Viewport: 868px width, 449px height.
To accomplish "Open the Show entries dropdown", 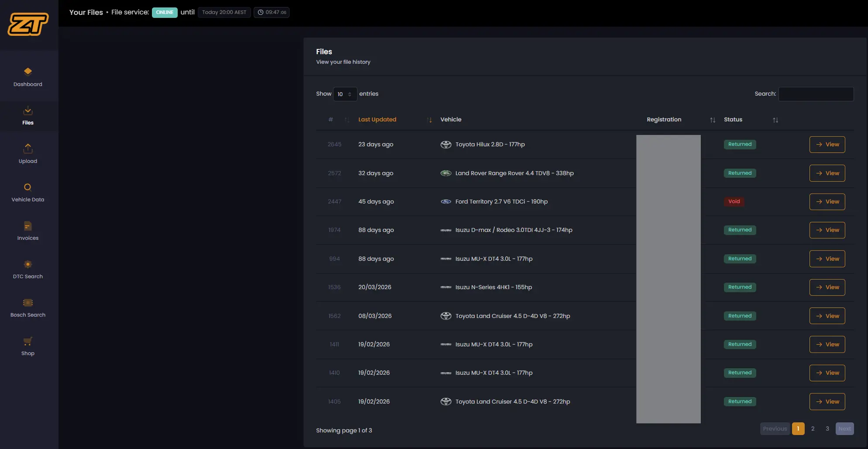I will pos(345,94).
